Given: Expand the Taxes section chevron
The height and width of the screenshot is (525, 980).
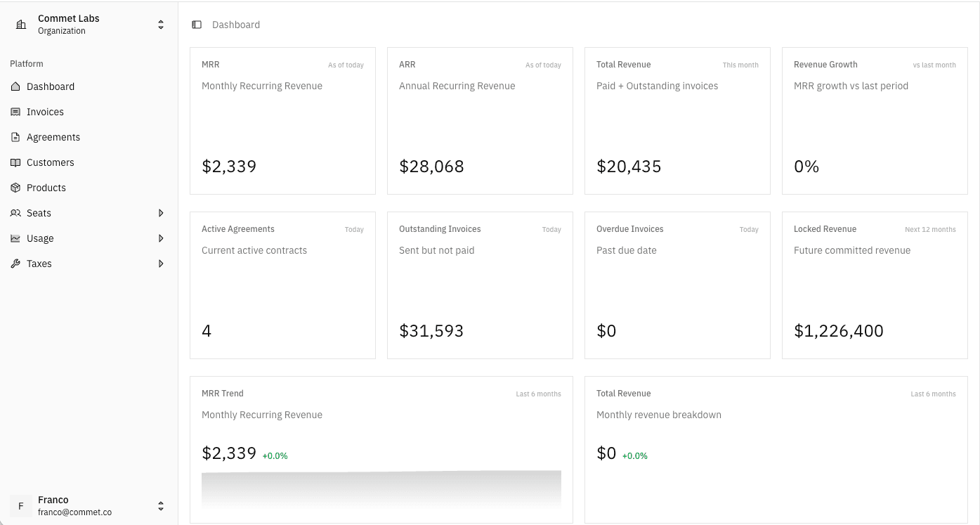Looking at the screenshot, I should point(162,263).
